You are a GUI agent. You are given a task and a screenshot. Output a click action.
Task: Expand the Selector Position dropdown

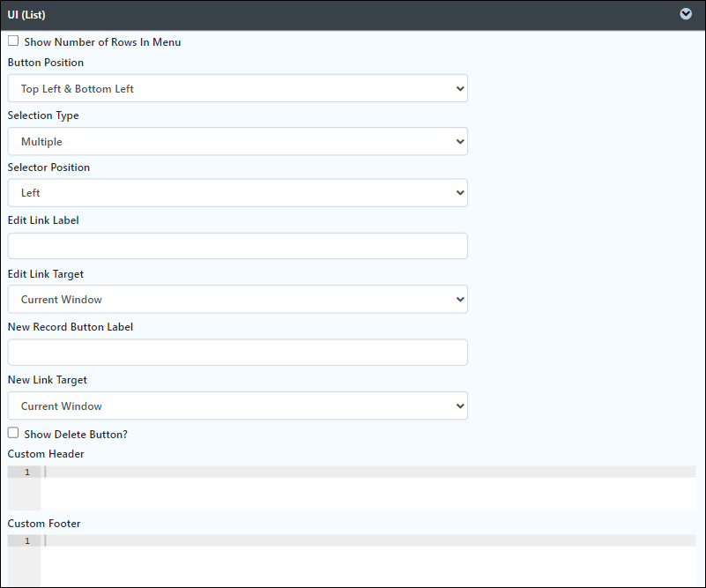[238, 193]
